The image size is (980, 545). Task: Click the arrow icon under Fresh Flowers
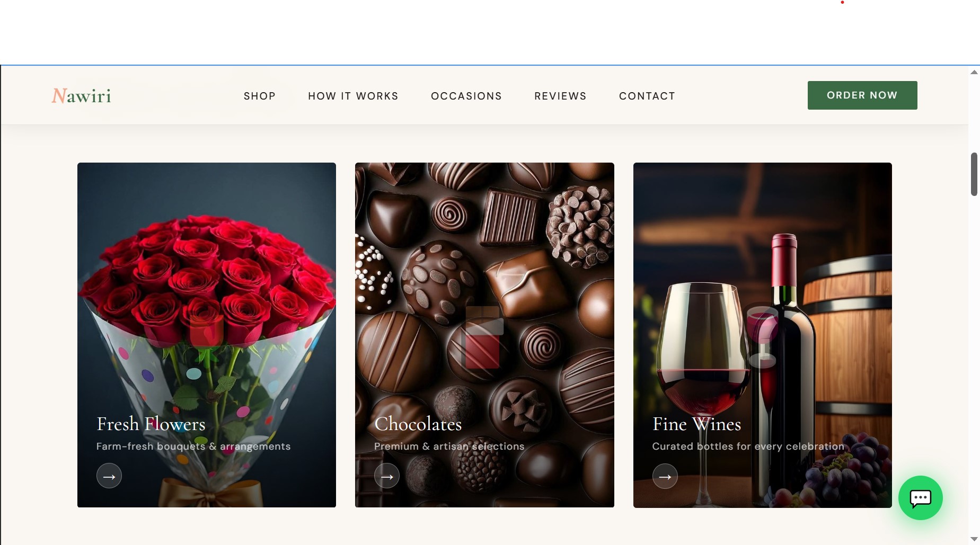(109, 476)
